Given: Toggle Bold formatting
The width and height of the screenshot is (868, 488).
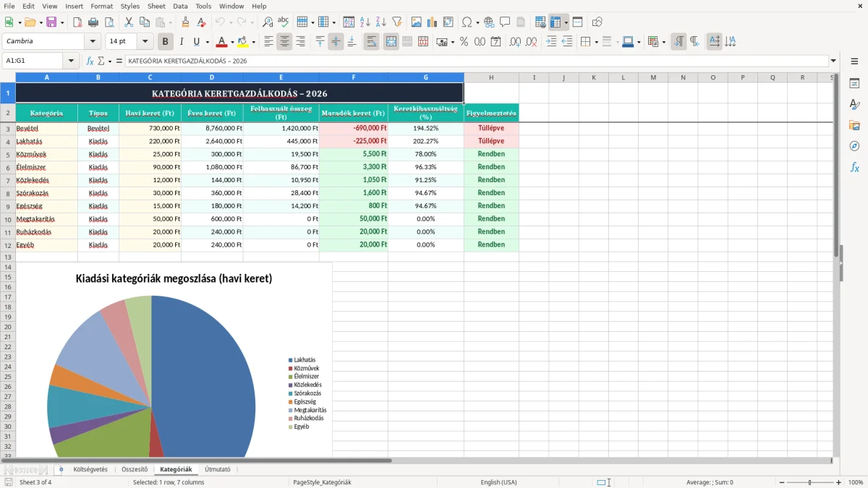Looking at the screenshot, I should pos(166,42).
